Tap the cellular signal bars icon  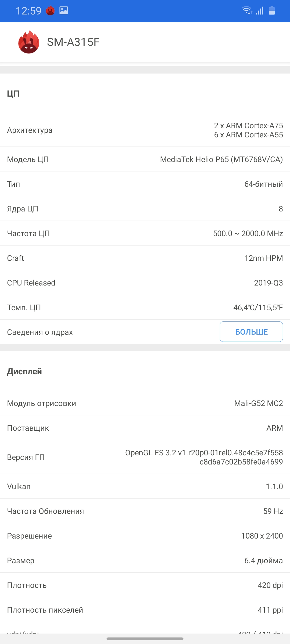click(260, 11)
